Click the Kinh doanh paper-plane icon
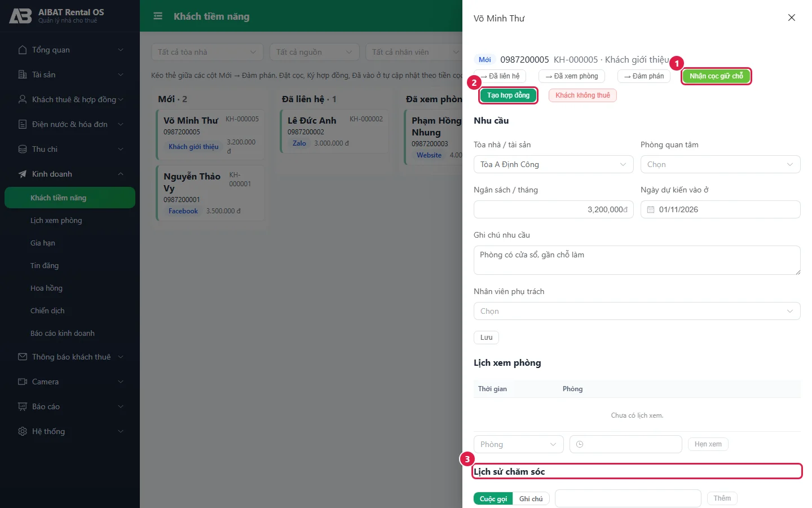 [x=23, y=174]
